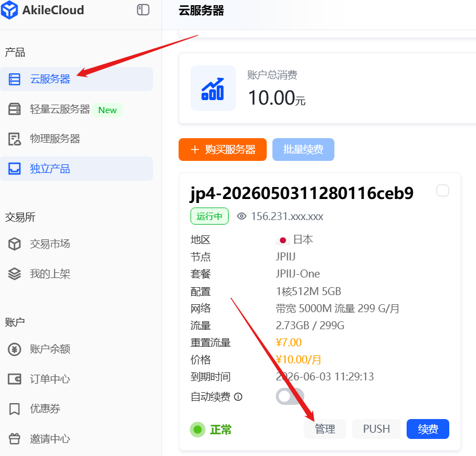Click the network value 带宽 5000M 流量 299 G/月
Screen dimensions: 476x456
click(337, 308)
